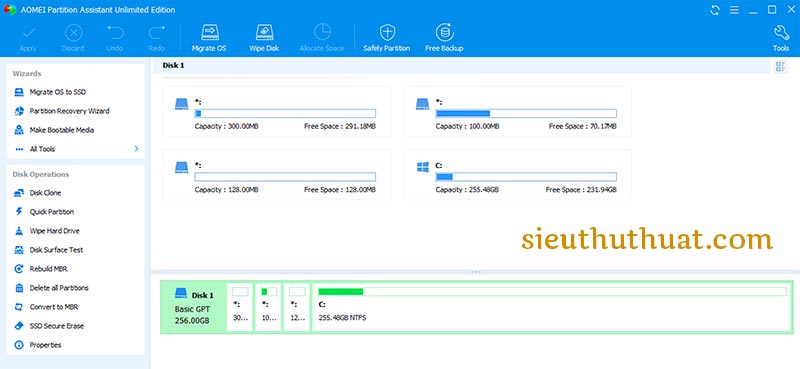Viewport: 800px width, 369px height.
Task: Click Free Space : 128.00MB text
Action: click(340, 189)
